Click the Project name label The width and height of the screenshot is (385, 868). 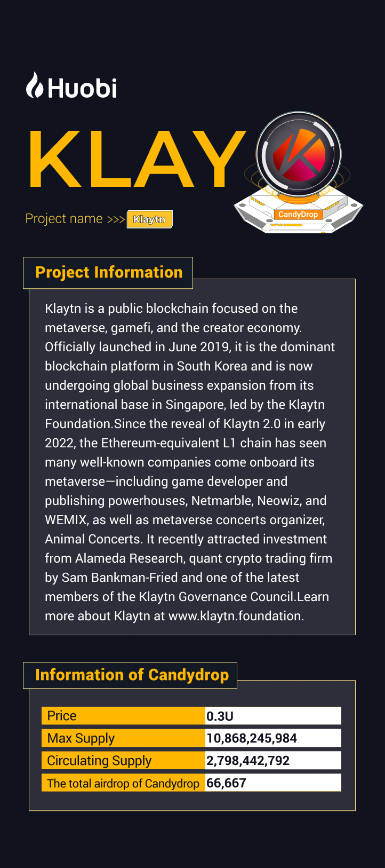point(64,219)
